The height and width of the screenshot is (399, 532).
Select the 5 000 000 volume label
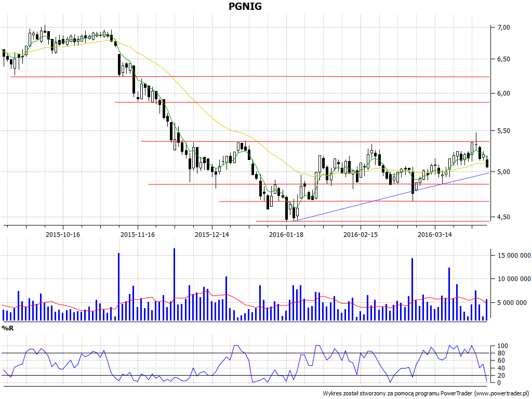click(x=512, y=303)
